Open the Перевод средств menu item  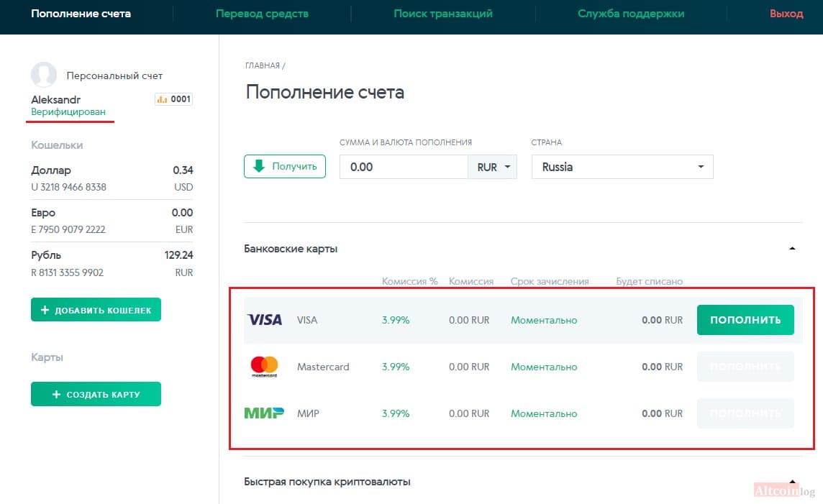pyautogui.click(x=262, y=14)
